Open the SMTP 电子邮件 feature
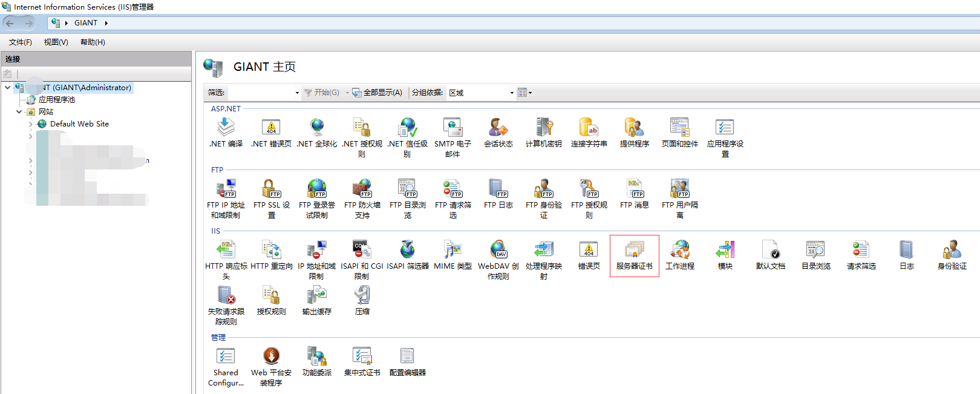This screenshot has width=980, height=394. pyautogui.click(x=452, y=137)
